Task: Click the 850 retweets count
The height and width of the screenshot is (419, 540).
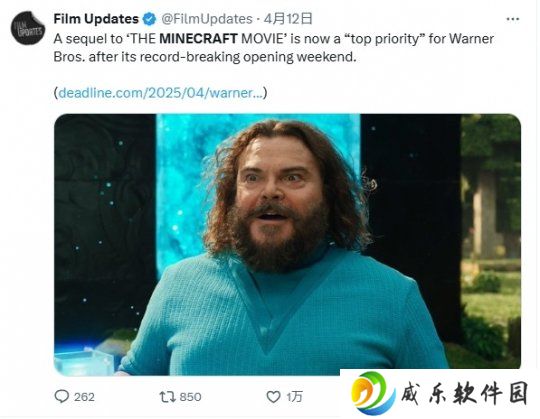Action: [x=190, y=397]
